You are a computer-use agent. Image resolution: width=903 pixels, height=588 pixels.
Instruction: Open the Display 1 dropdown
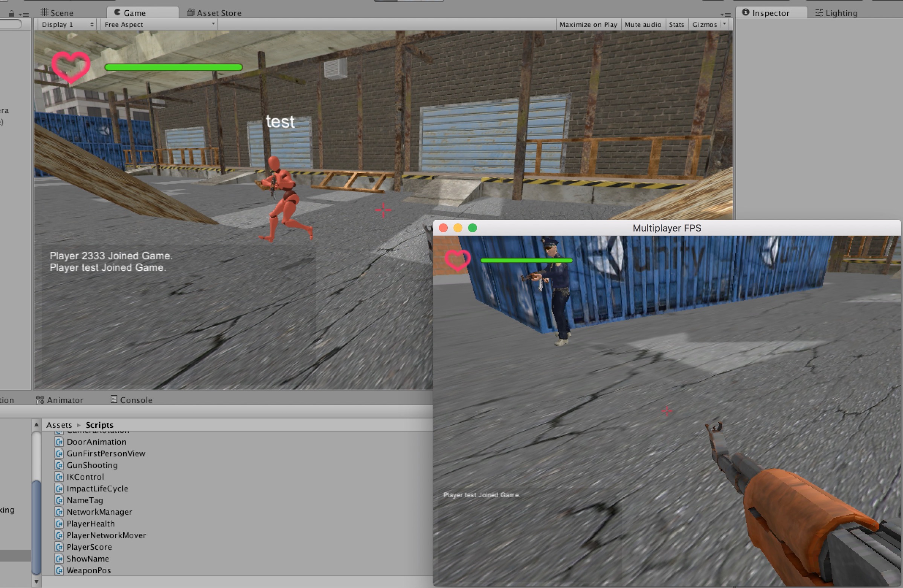pyautogui.click(x=67, y=24)
